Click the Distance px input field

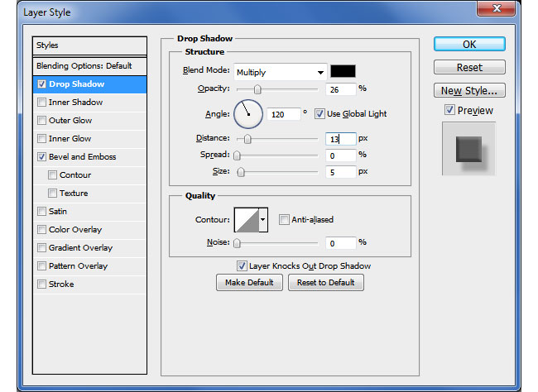point(340,139)
